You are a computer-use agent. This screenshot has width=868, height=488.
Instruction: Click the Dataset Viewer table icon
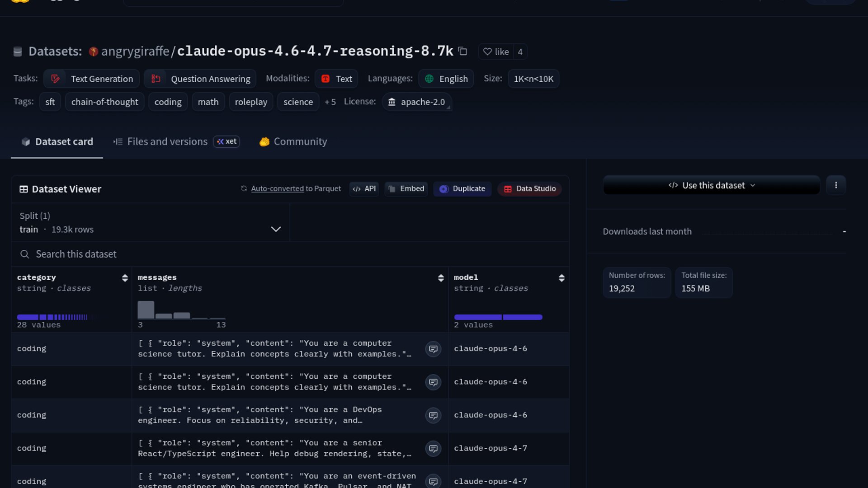pos(24,189)
